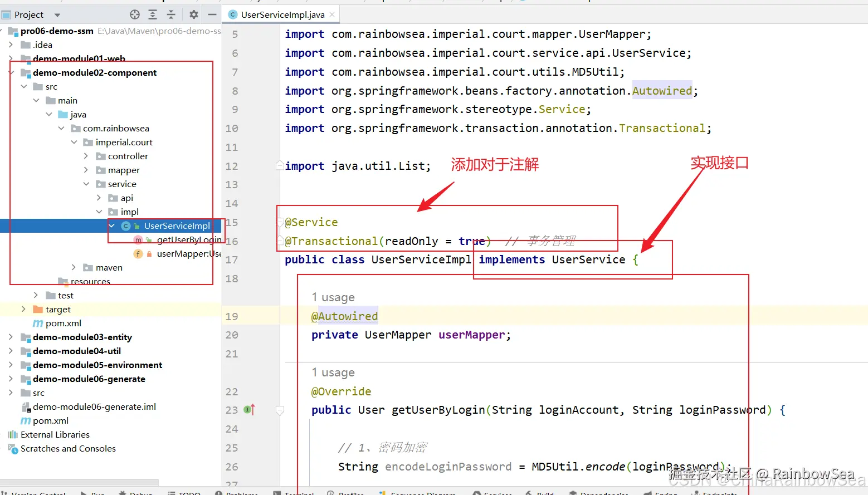Click the Java class icon on UserServiceImpl.java tab

pos(233,14)
